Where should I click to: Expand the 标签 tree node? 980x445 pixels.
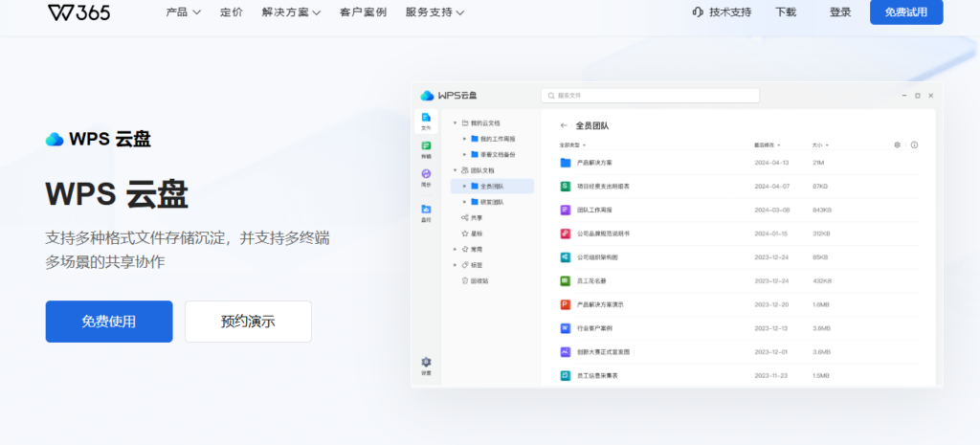tap(455, 265)
